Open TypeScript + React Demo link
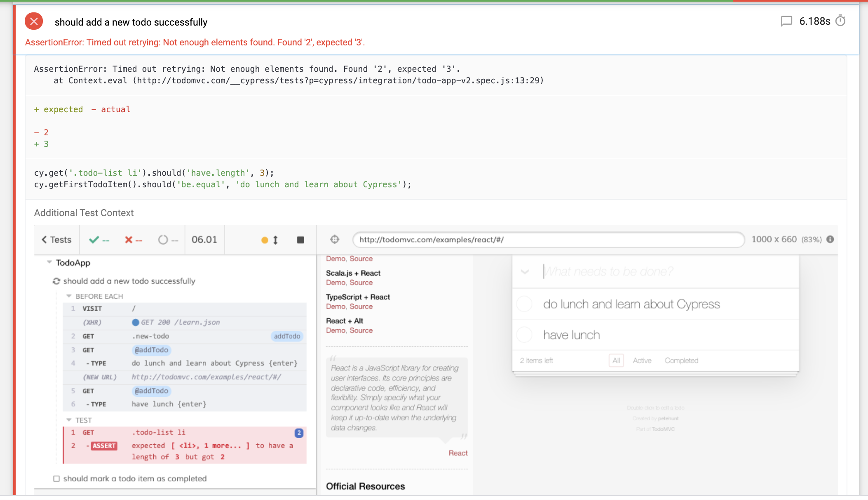868x500 pixels. click(335, 307)
